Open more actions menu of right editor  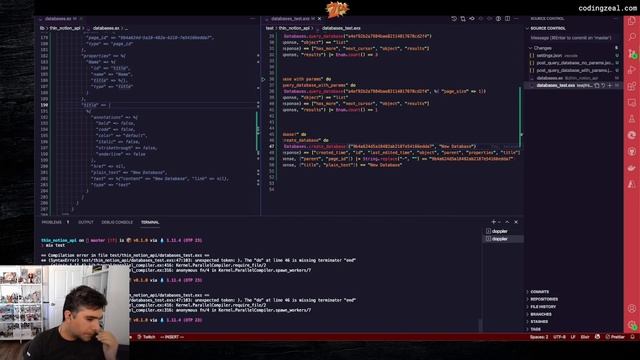click(516, 19)
